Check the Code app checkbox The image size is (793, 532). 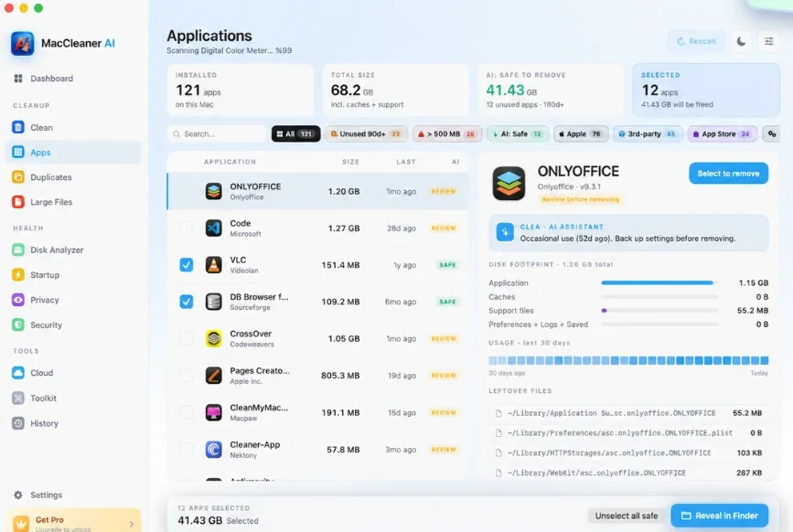point(186,228)
